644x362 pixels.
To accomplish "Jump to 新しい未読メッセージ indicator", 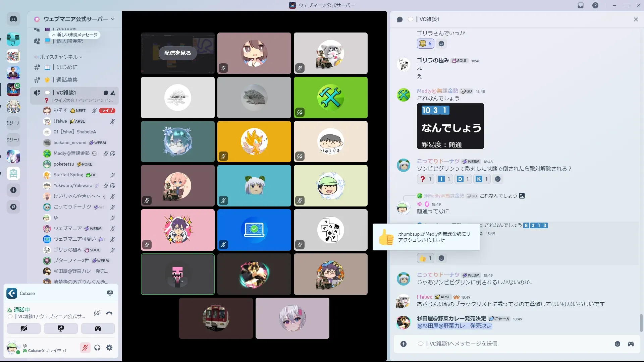I will point(74,35).
